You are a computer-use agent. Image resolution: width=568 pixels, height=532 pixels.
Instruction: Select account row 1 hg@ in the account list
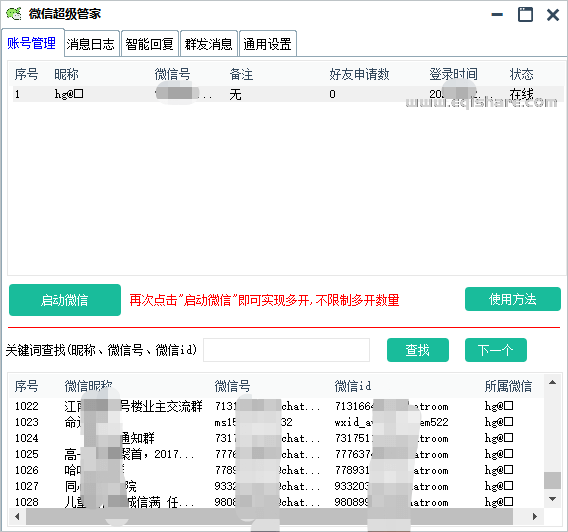[288, 94]
